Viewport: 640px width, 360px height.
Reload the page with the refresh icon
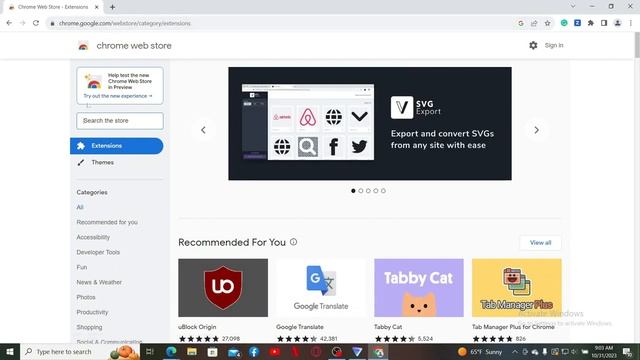pyautogui.click(x=36, y=23)
